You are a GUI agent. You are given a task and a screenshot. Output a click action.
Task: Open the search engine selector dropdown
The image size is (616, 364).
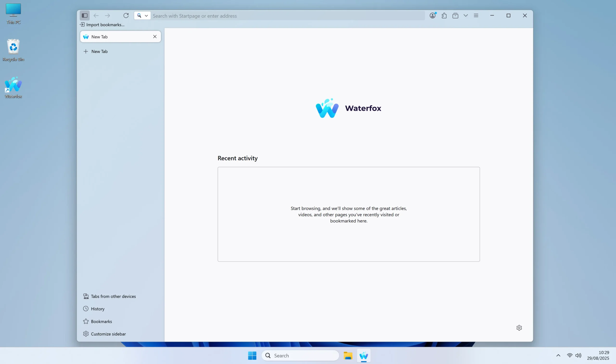click(142, 15)
